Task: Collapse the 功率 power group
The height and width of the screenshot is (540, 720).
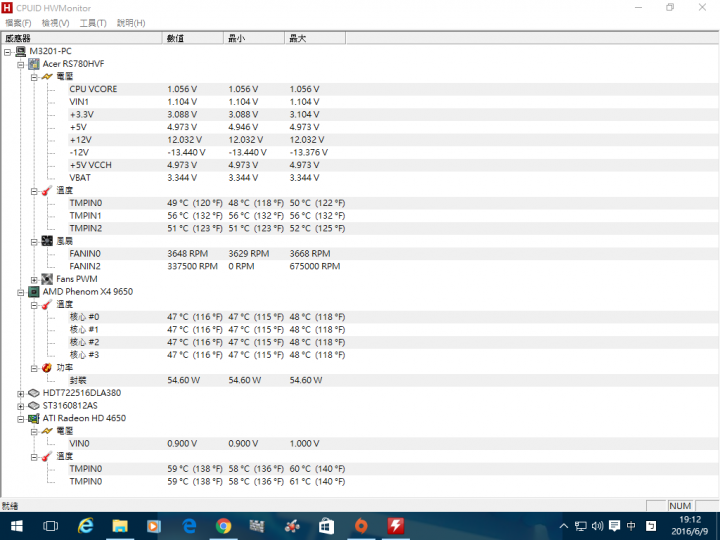Action: [34, 368]
